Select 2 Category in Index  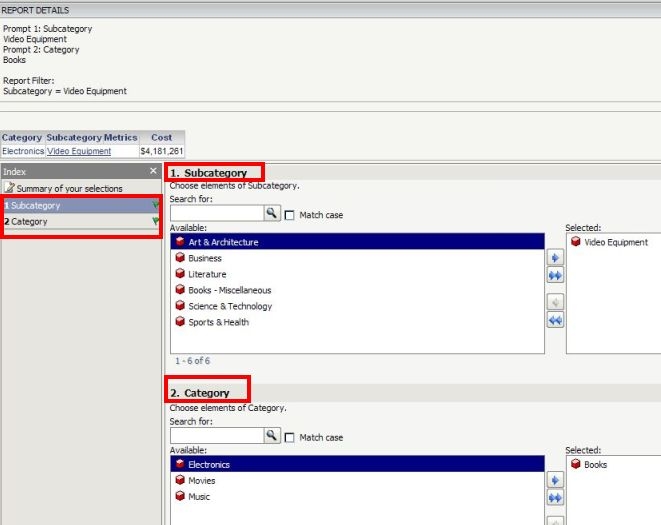click(x=81, y=221)
